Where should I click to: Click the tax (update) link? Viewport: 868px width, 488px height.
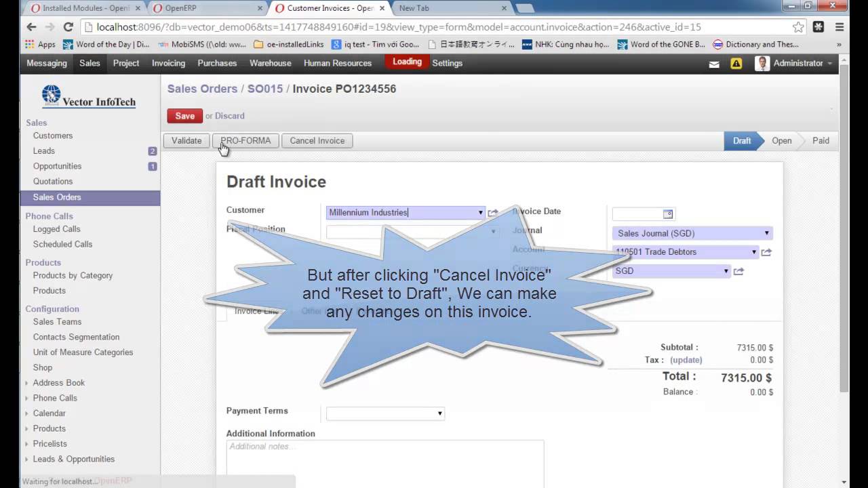click(x=686, y=360)
